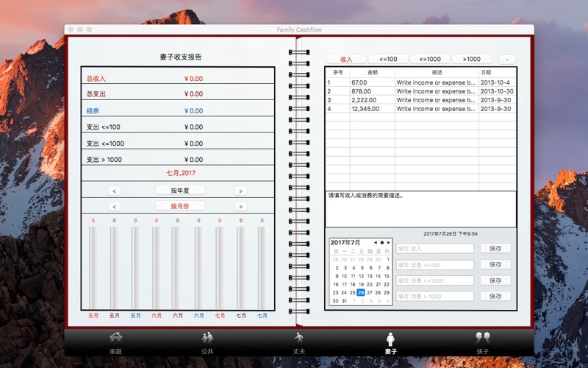Go to previous year with left arrow

tap(114, 191)
